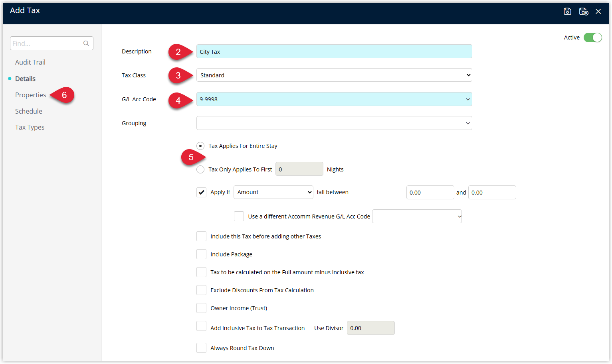Open the Tax Class dropdown
Image resolution: width=612 pixels, height=364 pixels.
pyautogui.click(x=334, y=75)
